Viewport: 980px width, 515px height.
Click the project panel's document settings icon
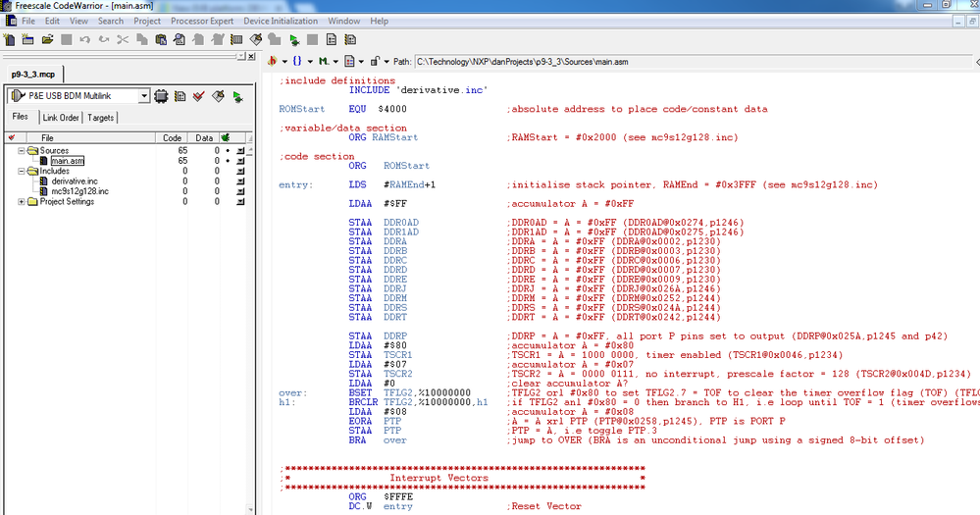(180, 96)
